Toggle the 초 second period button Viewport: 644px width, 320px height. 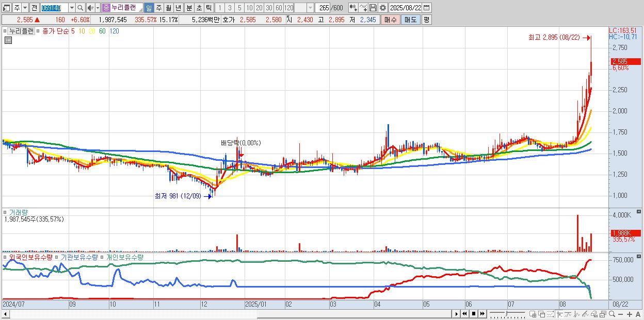point(199,8)
